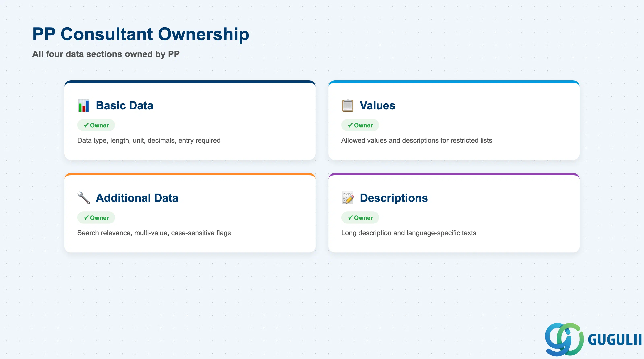Image resolution: width=644 pixels, height=359 pixels.
Task: Click the Descriptions card heading
Action: click(394, 198)
